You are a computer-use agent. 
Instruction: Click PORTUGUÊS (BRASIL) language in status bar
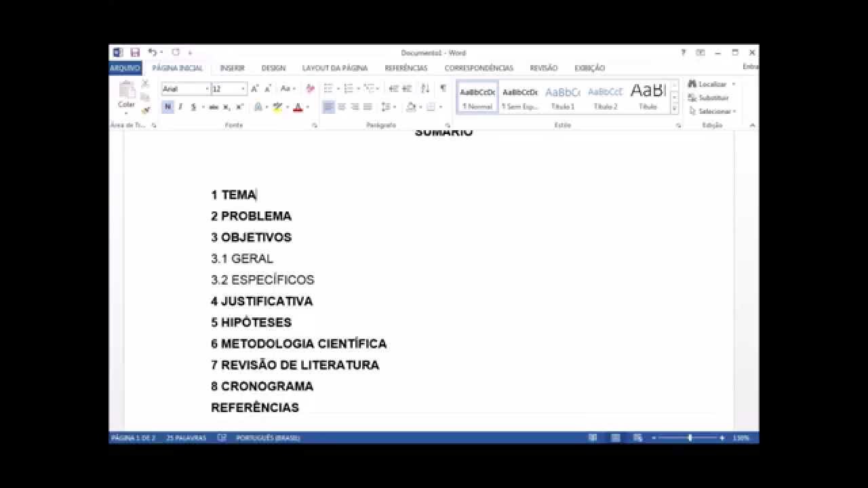[x=268, y=438]
